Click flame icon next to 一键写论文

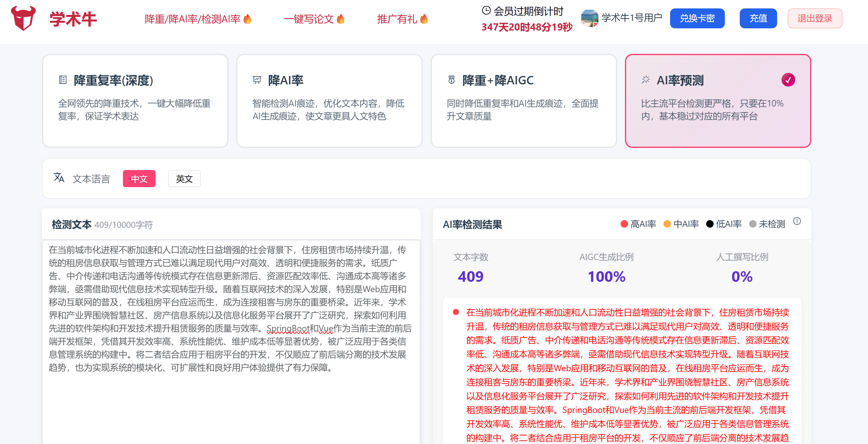[341, 19]
